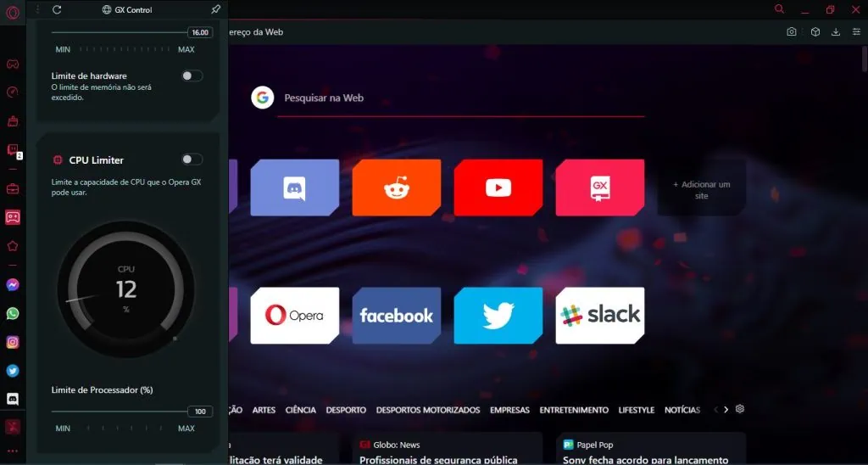The width and height of the screenshot is (868, 465).
Task: Take a snapshot with camera icon
Action: (792, 32)
